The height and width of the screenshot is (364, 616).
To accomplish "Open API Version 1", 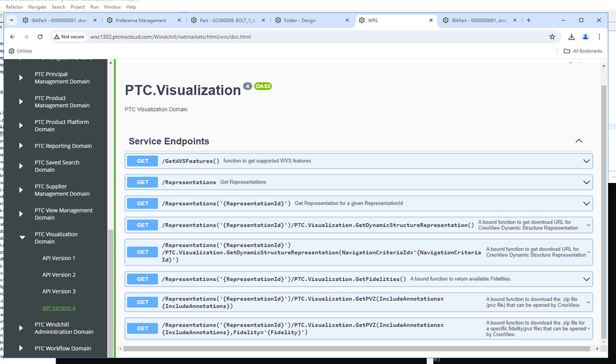I will click(x=59, y=258).
